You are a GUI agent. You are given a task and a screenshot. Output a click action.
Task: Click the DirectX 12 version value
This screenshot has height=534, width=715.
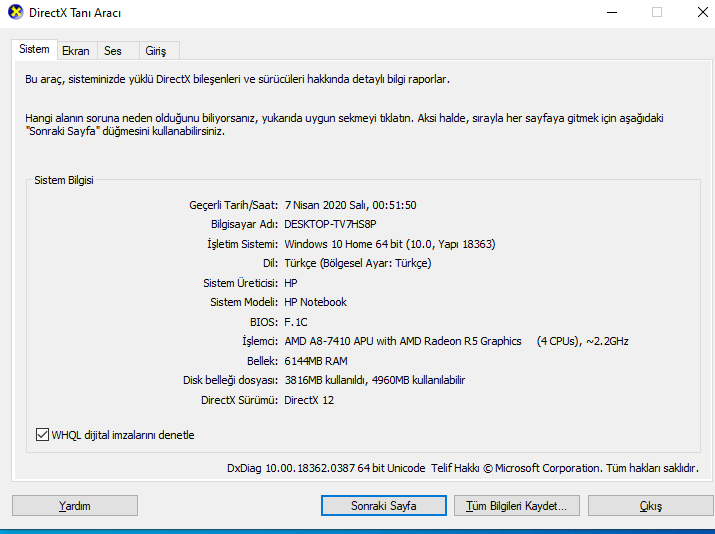pyautogui.click(x=309, y=400)
